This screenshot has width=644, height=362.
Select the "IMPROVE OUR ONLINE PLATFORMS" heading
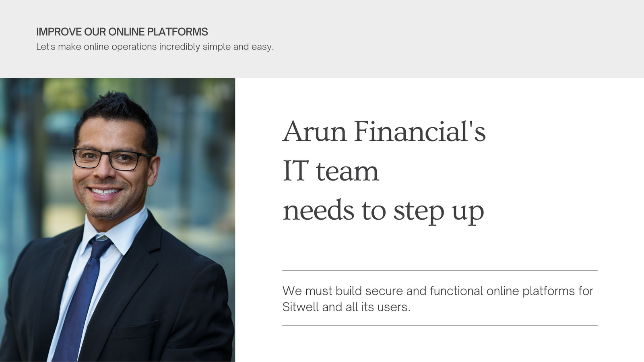pos(122,32)
